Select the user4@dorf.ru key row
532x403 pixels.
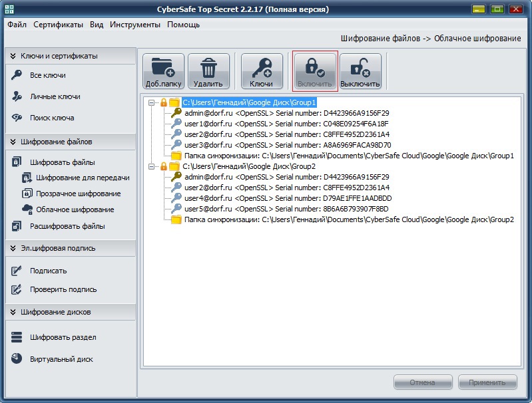[x=288, y=198]
